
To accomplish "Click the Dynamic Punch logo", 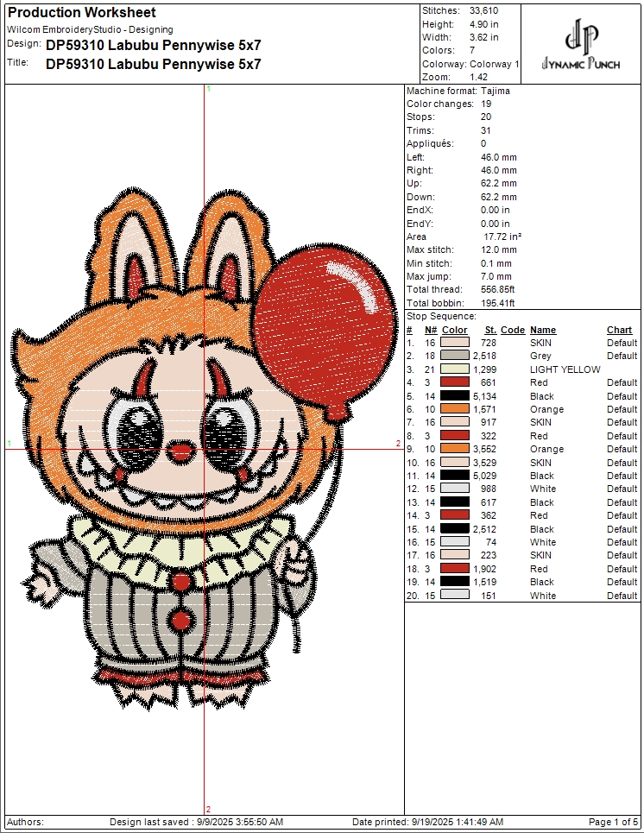I will 581,45.
